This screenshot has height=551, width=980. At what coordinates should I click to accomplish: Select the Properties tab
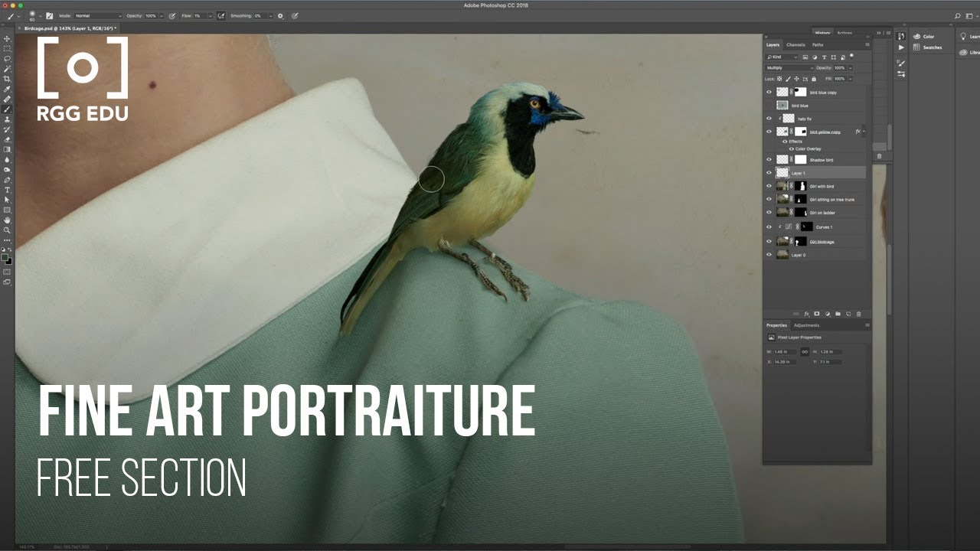pos(776,325)
